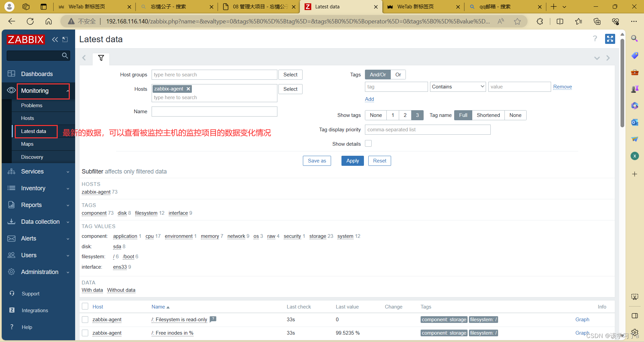Open the filter tabs dropdown chevron
Image resolution: width=644 pixels, height=342 pixels.
597,58
